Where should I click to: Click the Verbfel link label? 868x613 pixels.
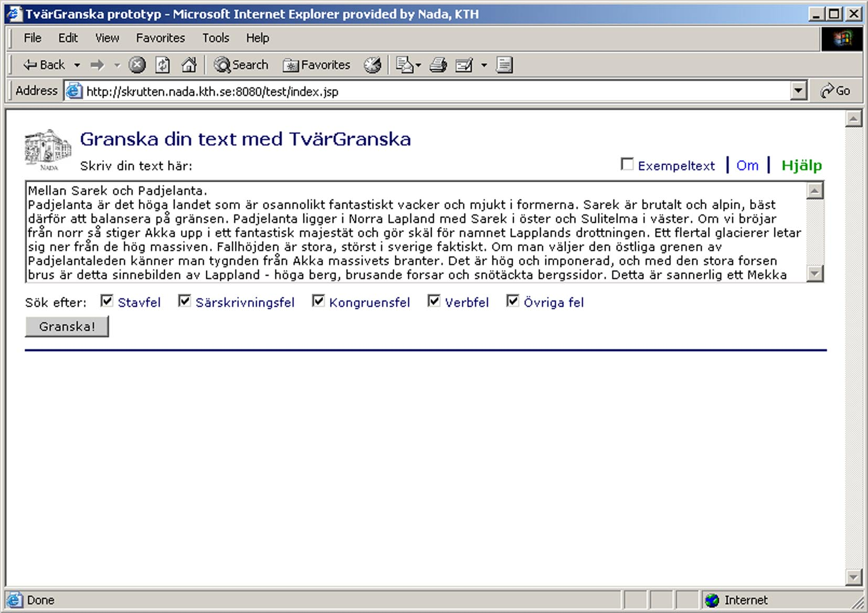click(x=467, y=303)
